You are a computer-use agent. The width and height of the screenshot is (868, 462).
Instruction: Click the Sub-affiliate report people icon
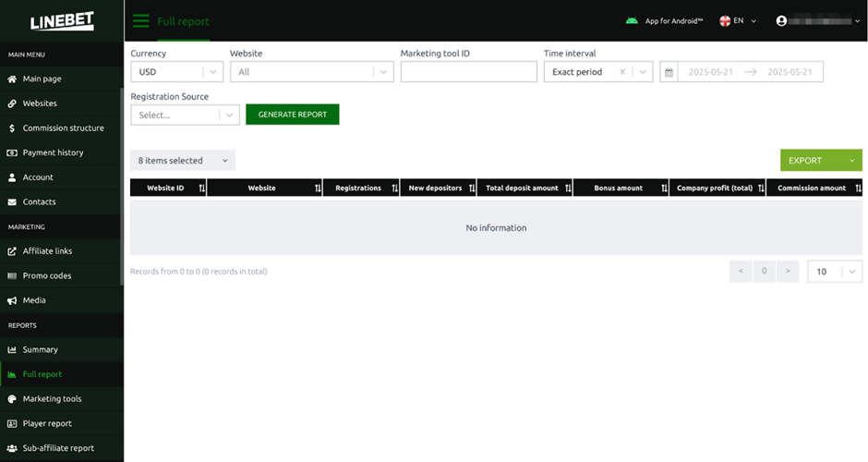[12, 448]
